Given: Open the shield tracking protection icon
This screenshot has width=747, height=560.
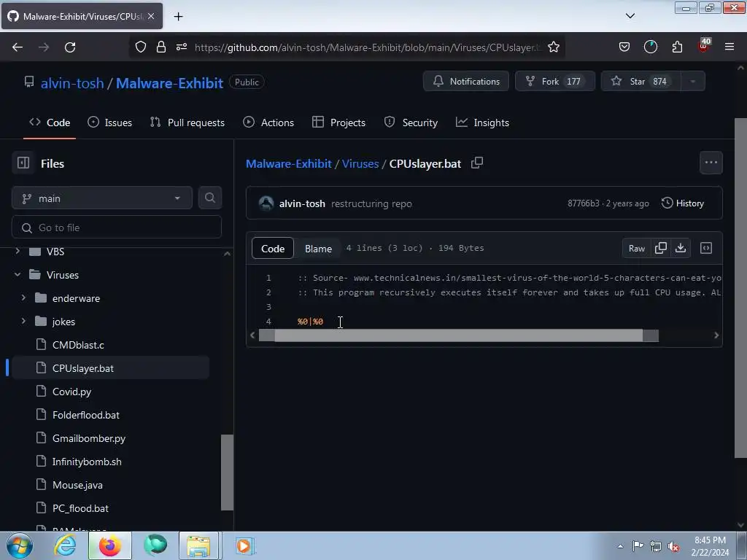Looking at the screenshot, I should click(x=141, y=47).
